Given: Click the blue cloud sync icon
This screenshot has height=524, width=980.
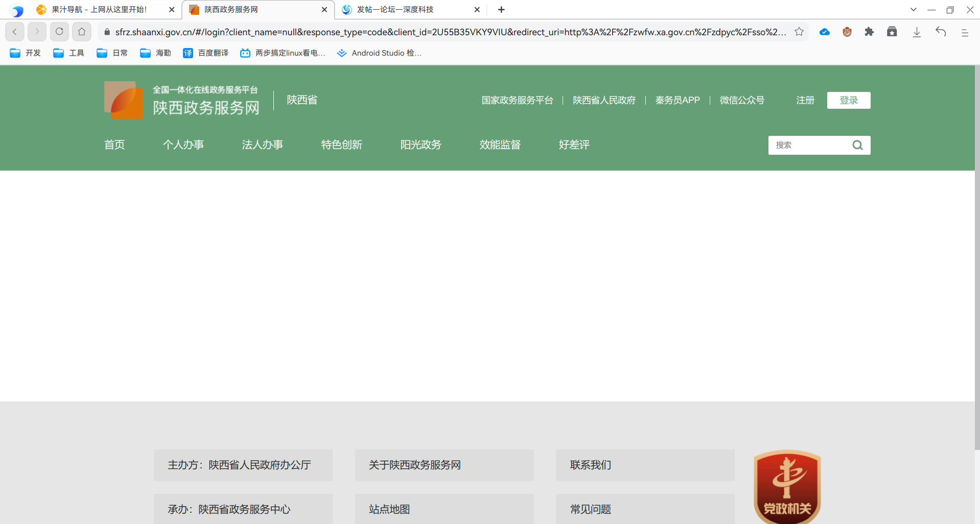Looking at the screenshot, I should (824, 32).
